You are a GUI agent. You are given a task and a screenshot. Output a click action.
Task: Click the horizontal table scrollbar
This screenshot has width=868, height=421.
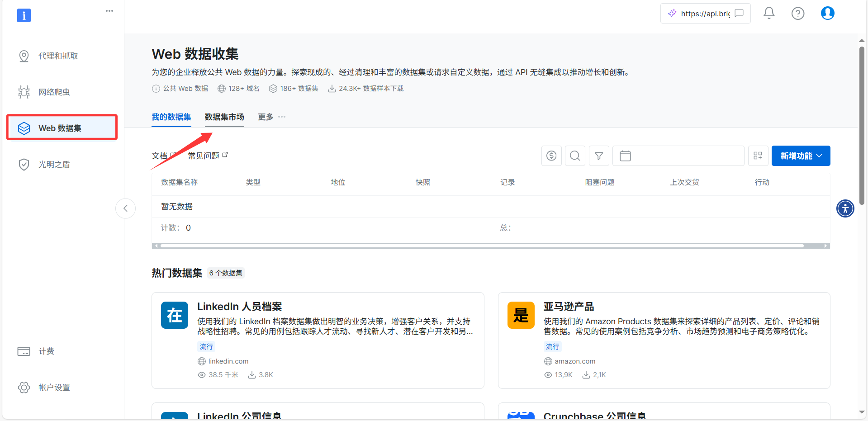(482, 246)
